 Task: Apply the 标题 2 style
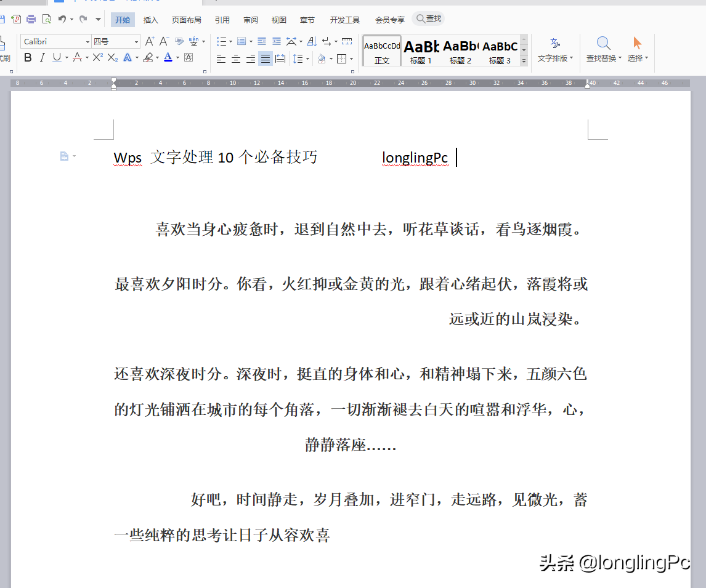[460, 51]
